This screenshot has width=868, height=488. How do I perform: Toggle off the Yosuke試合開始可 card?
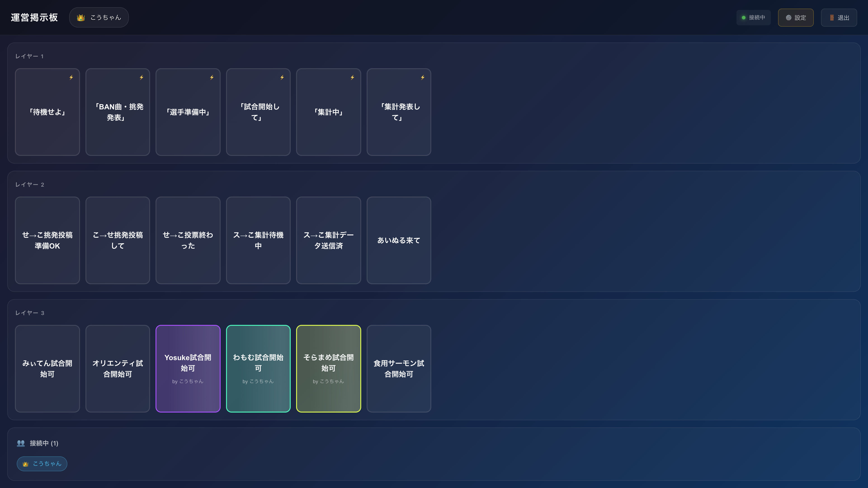click(188, 368)
